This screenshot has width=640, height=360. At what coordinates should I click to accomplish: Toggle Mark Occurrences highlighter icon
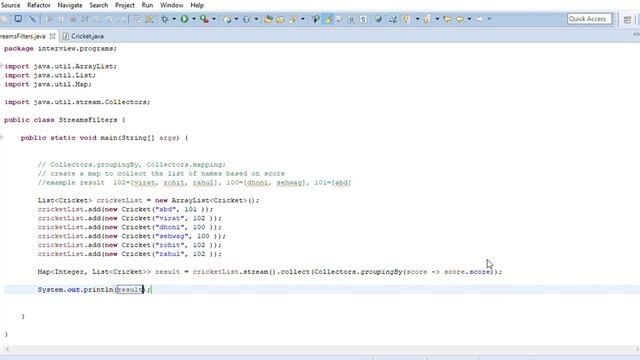[x=328, y=19]
